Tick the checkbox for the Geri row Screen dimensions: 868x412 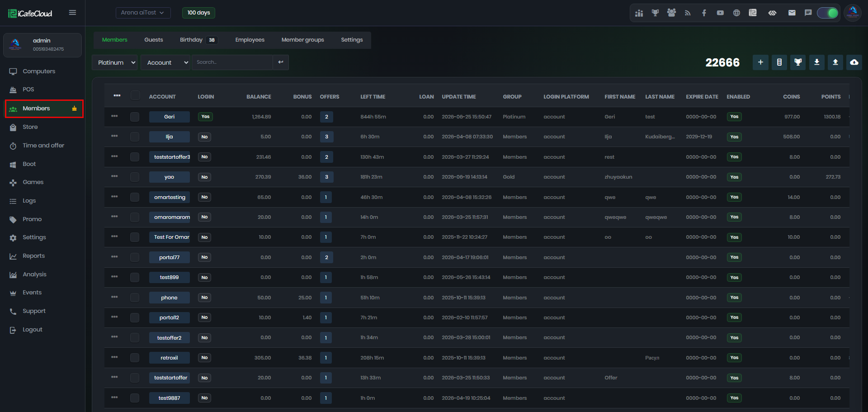pos(135,117)
